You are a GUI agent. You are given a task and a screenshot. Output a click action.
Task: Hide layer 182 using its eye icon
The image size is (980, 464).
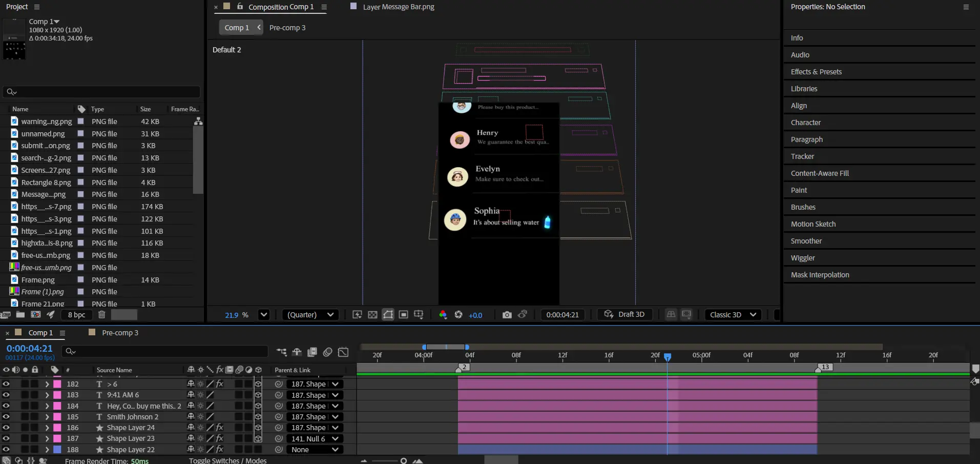(x=6, y=384)
